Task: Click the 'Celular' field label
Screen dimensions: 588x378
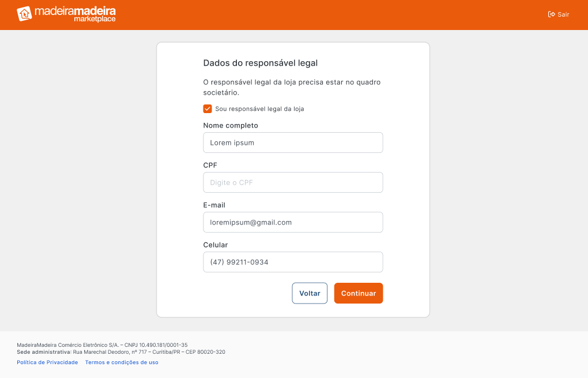Action: click(x=216, y=245)
